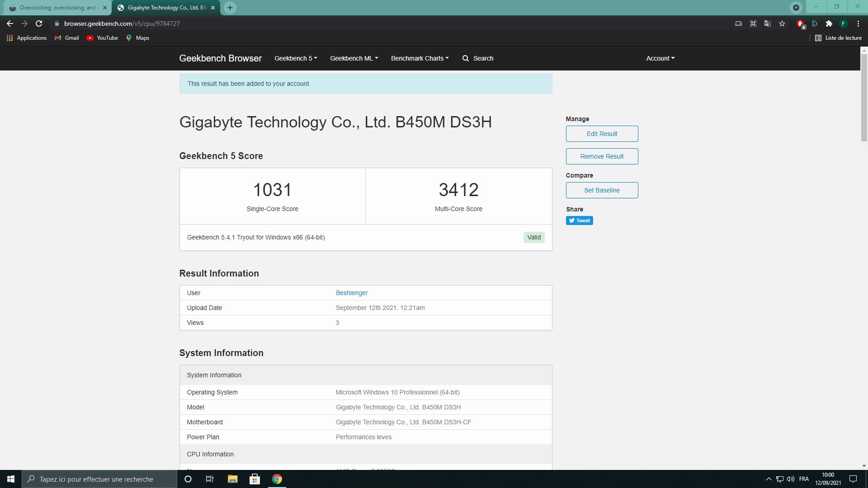Click the cast/screen icon in the address bar
868x488 pixels.
[x=739, y=23]
